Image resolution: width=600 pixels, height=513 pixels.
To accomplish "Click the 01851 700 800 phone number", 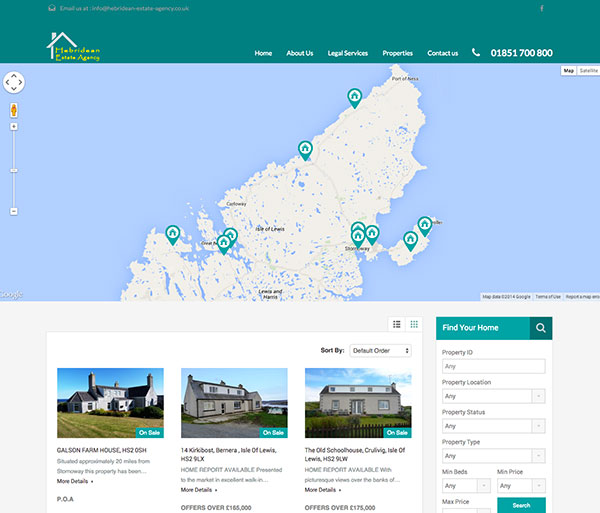I will coord(521,53).
